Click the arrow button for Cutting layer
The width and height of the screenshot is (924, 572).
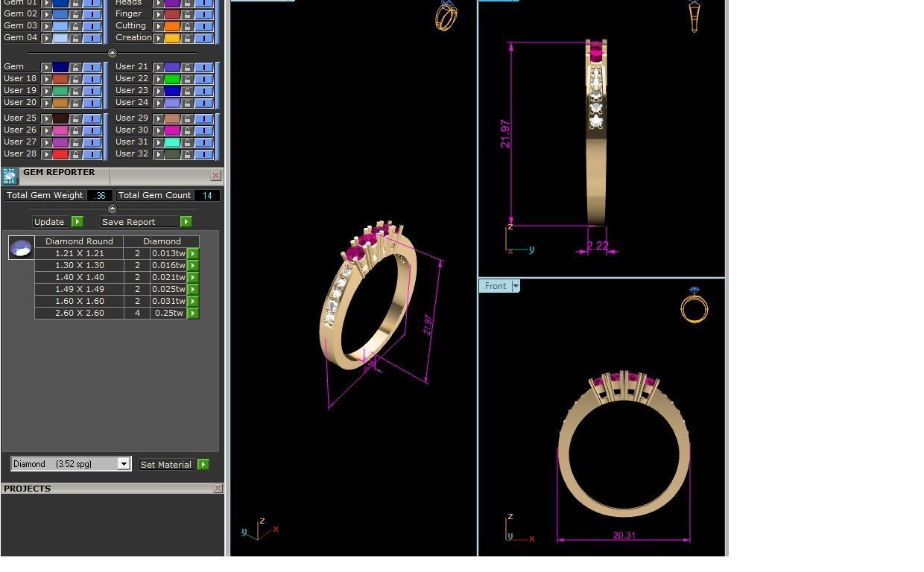click(x=158, y=26)
